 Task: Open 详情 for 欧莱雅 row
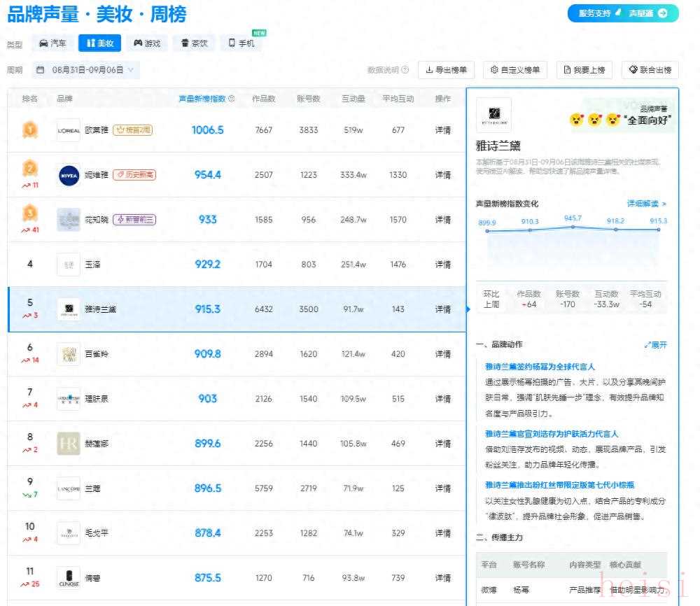tap(442, 130)
